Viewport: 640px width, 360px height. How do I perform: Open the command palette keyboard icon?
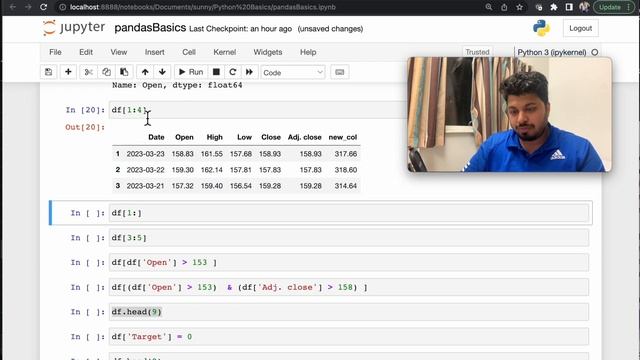(x=340, y=72)
